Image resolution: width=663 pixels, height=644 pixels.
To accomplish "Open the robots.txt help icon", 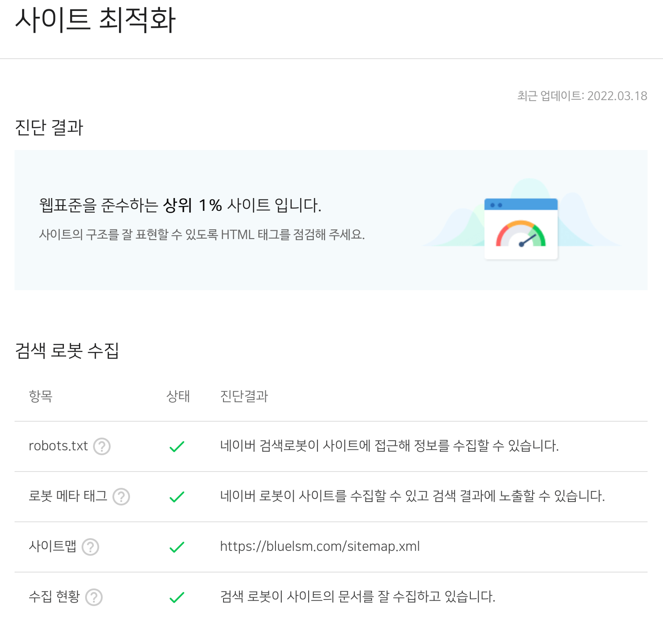I will 102,447.
